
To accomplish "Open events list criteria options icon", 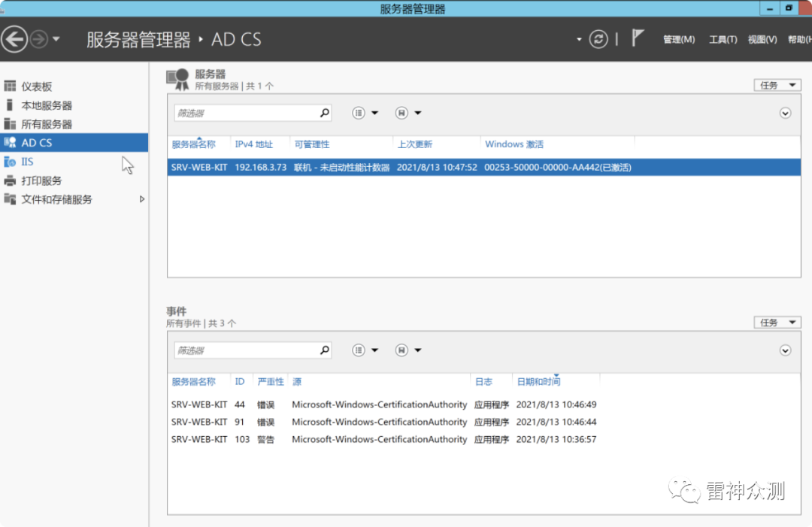I will 359,350.
